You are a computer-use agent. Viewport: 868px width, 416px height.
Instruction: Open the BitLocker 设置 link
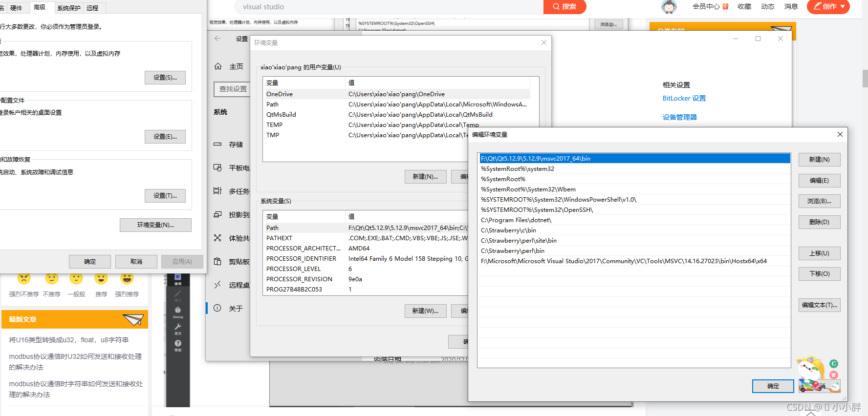click(684, 98)
